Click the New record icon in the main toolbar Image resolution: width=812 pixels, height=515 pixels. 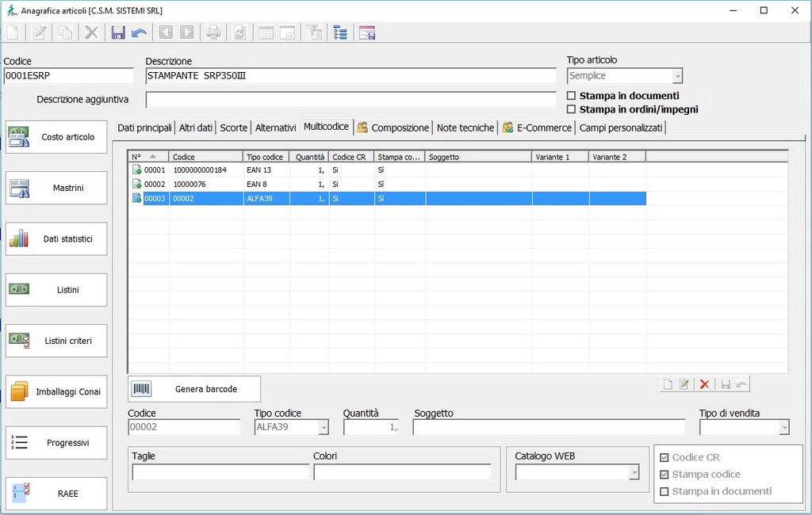13,32
